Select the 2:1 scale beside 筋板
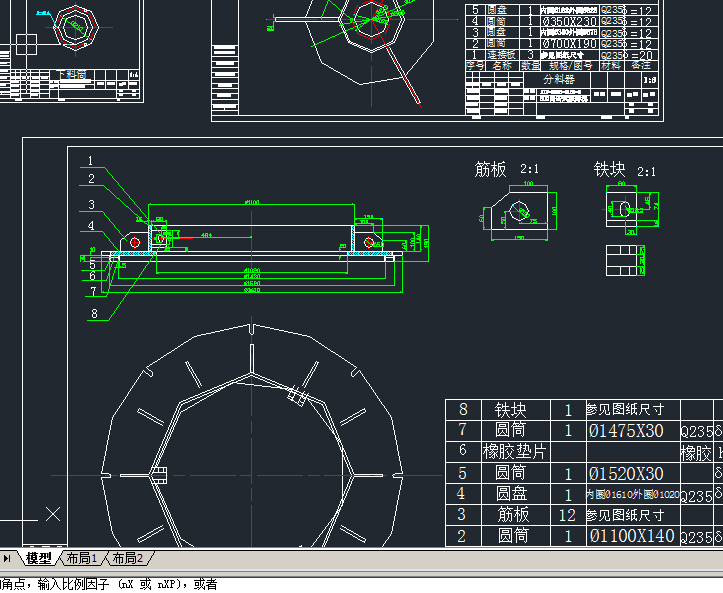 (x=529, y=169)
